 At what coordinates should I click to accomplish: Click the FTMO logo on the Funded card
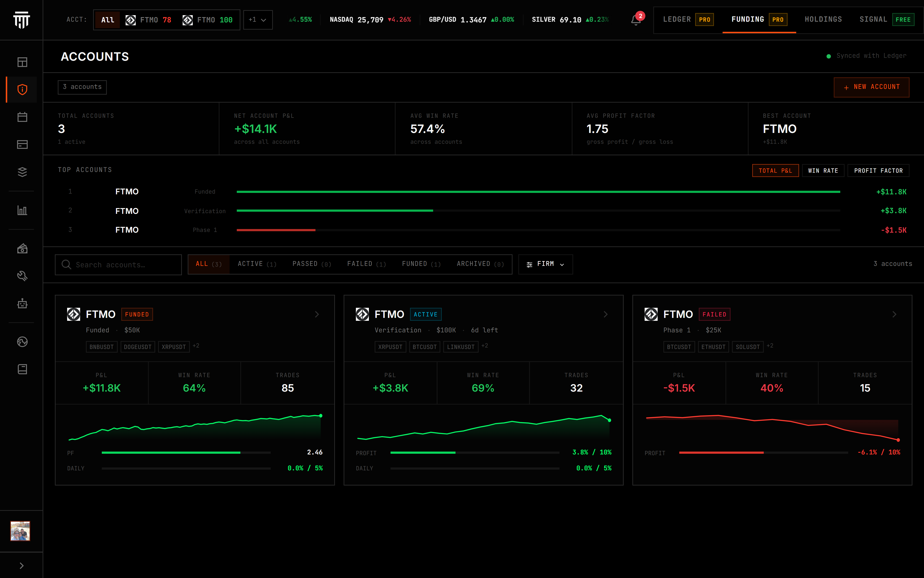click(x=74, y=314)
